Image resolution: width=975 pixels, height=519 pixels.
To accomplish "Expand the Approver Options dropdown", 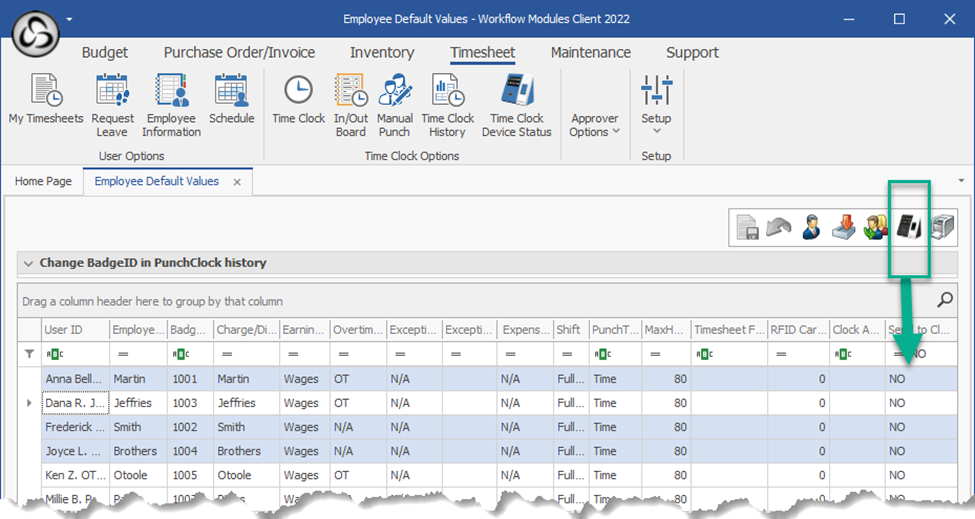I will (594, 125).
